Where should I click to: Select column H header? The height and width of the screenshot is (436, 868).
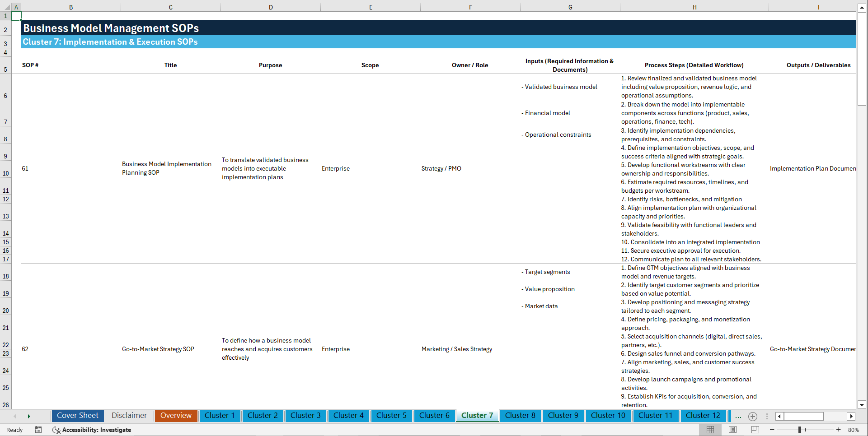click(x=694, y=7)
